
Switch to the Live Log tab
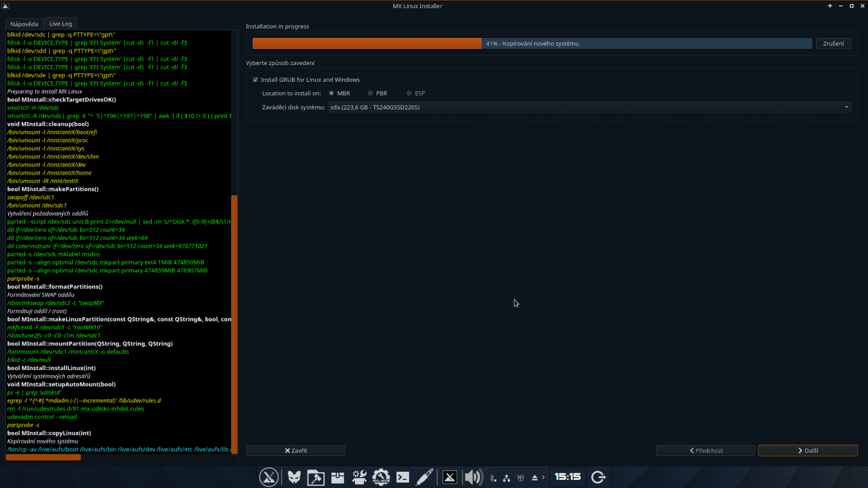click(x=60, y=23)
